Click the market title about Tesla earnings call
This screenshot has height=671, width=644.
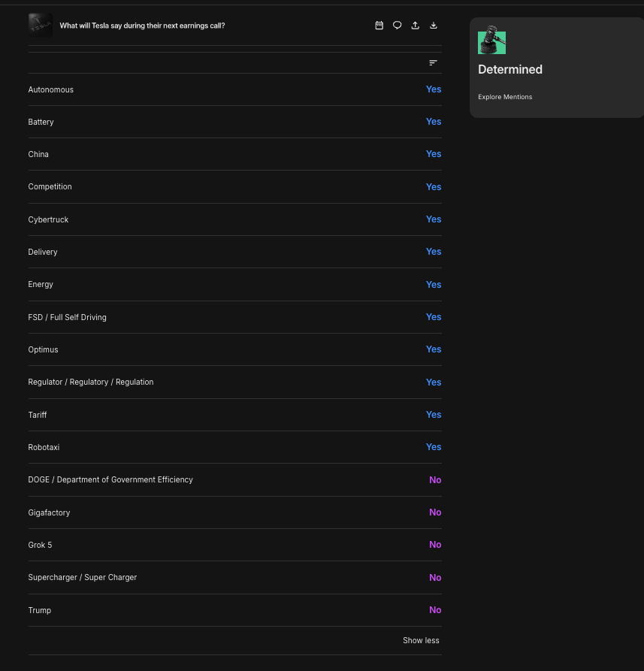tap(142, 26)
